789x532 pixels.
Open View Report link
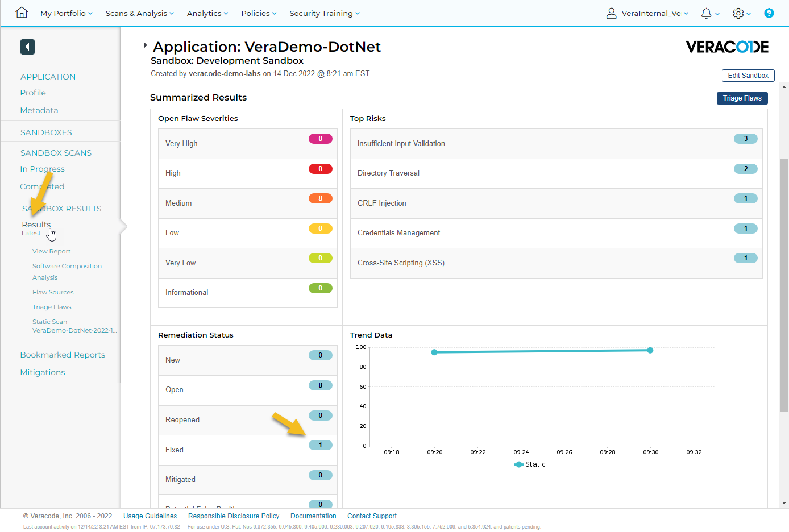coord(52,251)
